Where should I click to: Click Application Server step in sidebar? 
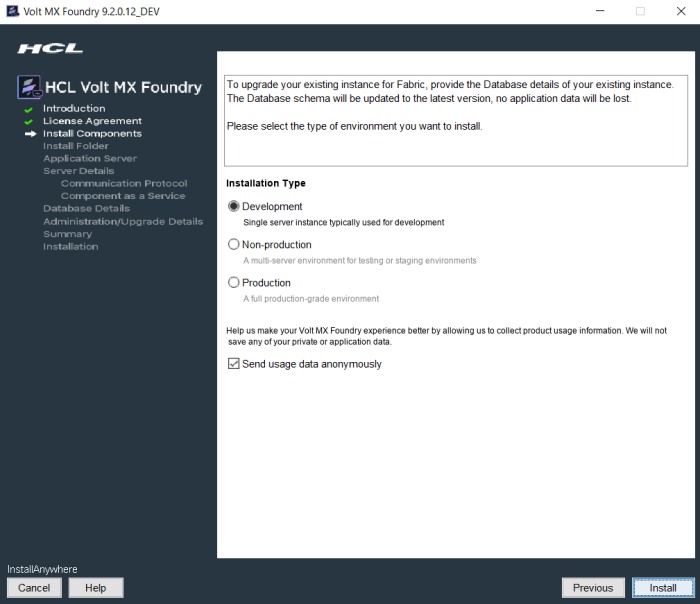90,158
